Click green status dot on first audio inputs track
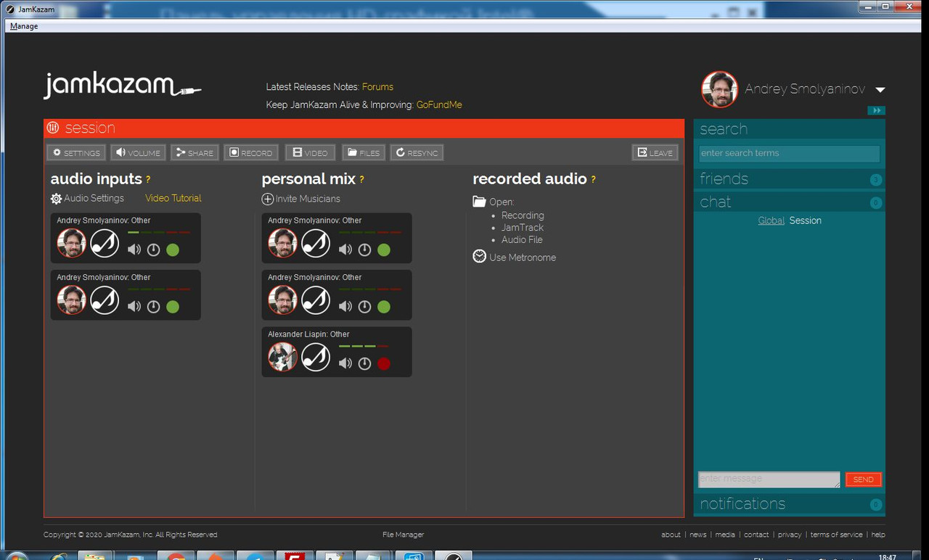The width and height of the screenshot is (929, 560). coord(173,250)
